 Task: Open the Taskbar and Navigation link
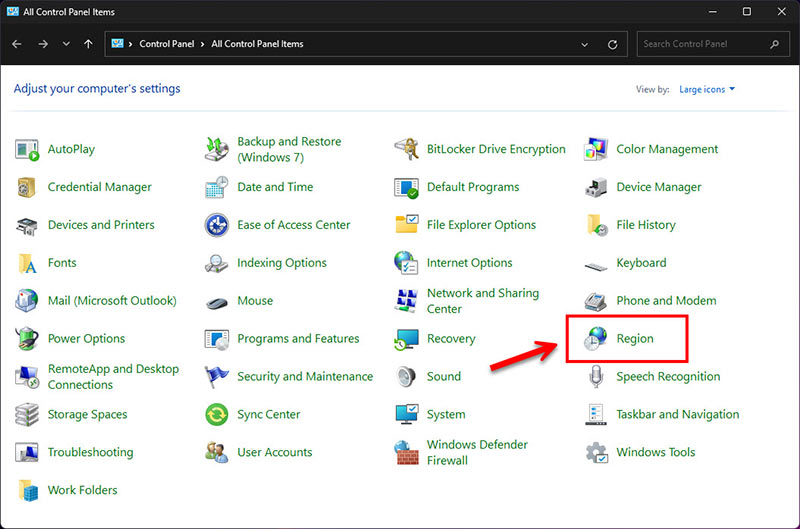coord(678,414)
